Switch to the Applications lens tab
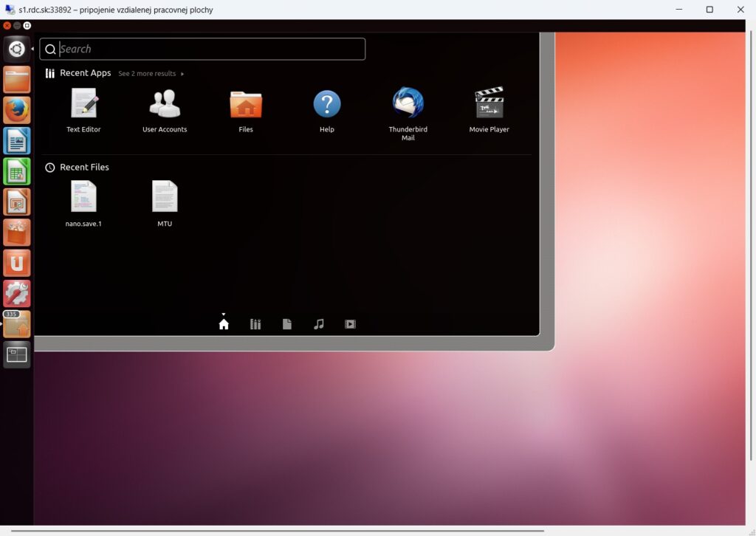The width and height of the screenshot is (756, 536). [x=255, y=324]
